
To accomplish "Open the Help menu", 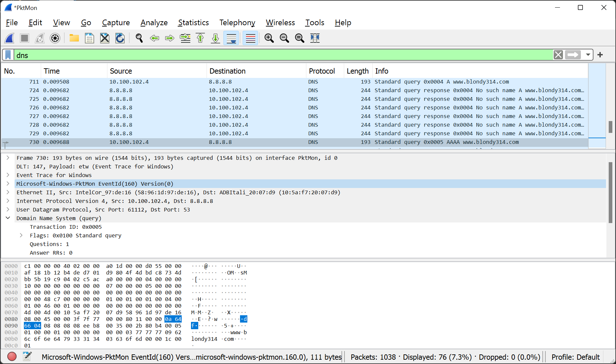I will [343, 23].
